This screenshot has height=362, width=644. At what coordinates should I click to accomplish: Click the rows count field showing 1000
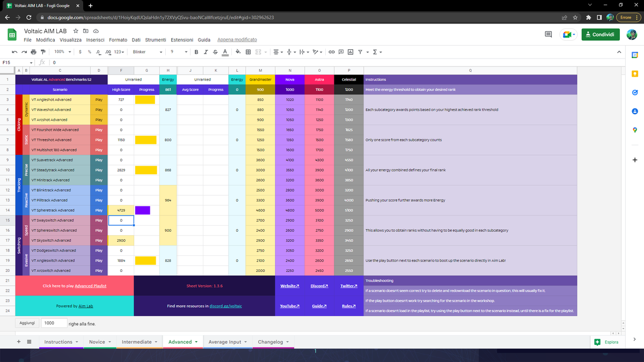coord(53,323)
